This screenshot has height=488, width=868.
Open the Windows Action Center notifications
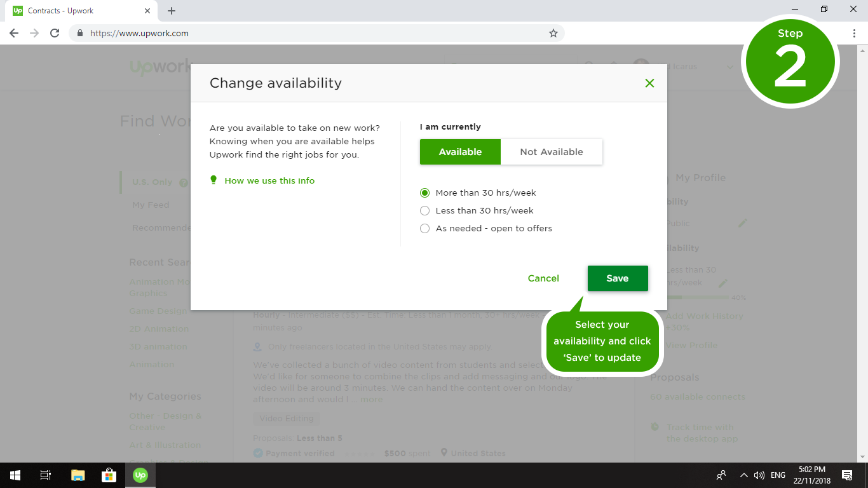click(847, 475)
